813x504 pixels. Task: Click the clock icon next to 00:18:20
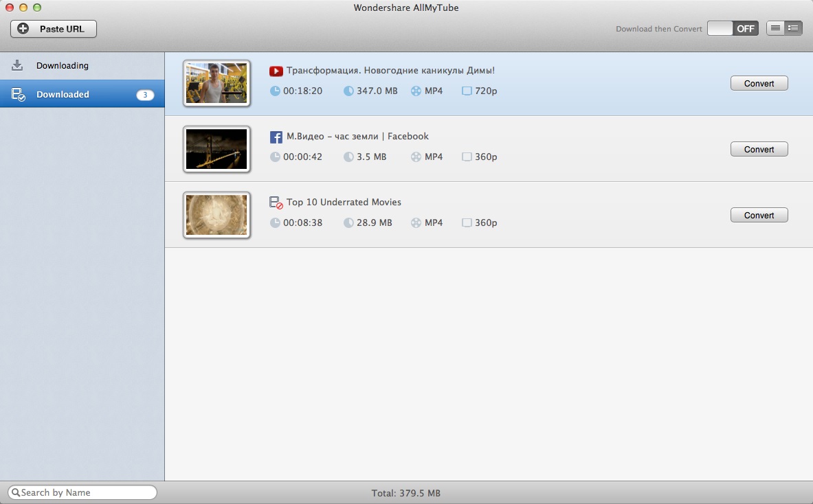tap(275, 91)
